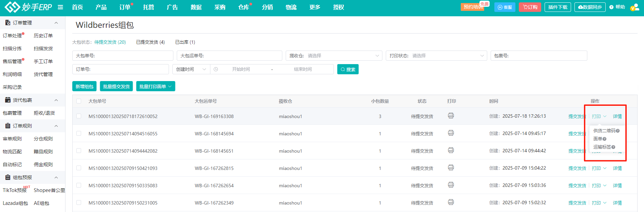Tick the checkbox for MS1000013202507091503​35083
This screenshot has width=644, height=212.
79,185
